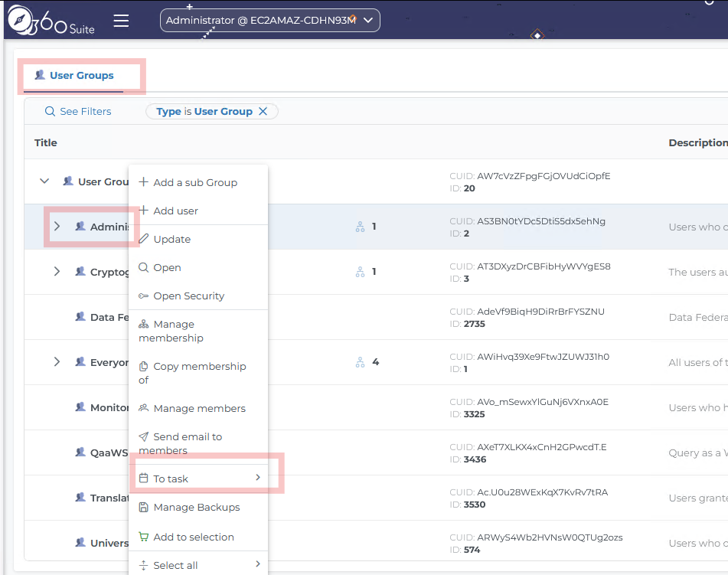This screenshot has height=575, width=728.
Task: Select the Data Fe group row title
Action: [x=109, y=317]
